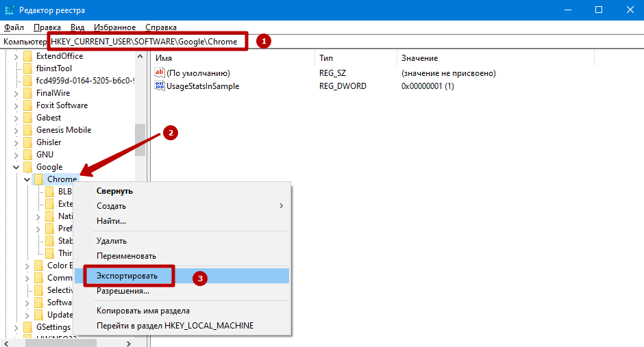Select the FinalWire folder icon
Viewport: 644px width, 347px height.
(27, 93)
